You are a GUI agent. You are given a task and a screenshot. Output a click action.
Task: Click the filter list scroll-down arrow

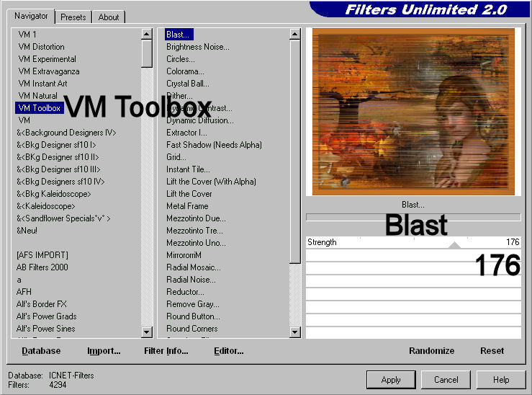pos(295,332)
